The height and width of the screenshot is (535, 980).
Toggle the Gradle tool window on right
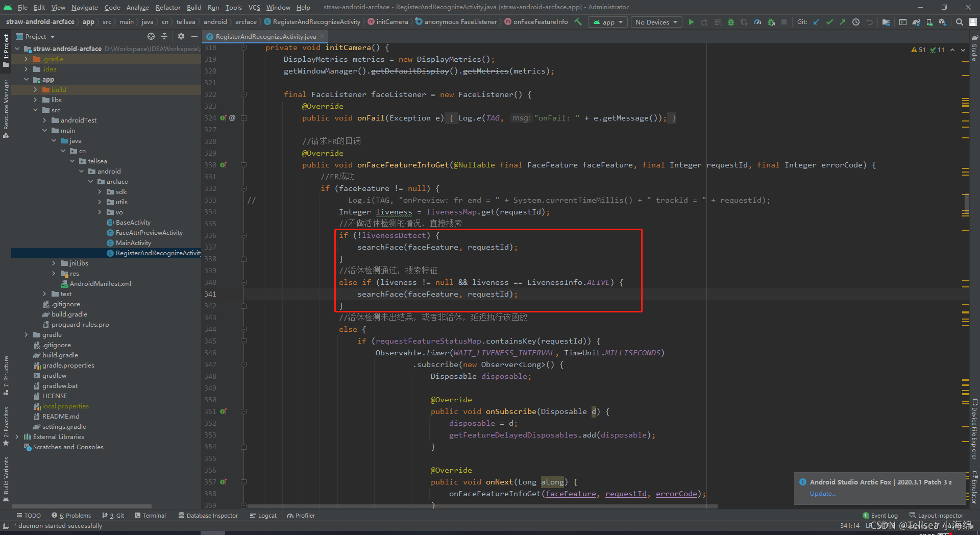(x=974, y=48)
